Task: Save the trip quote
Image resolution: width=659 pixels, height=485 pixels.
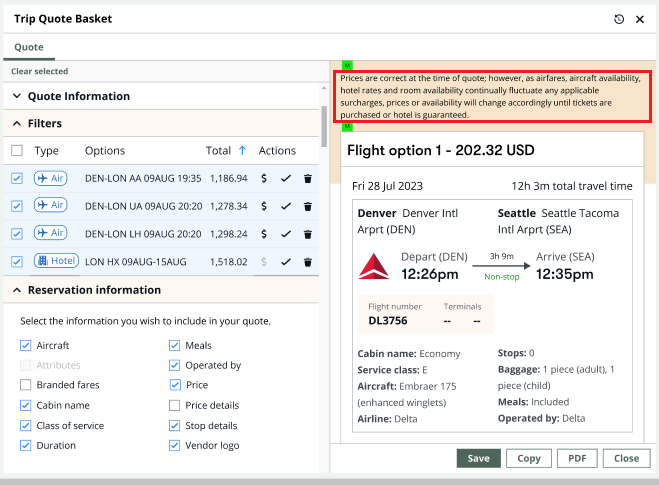Action: (478, 458)
